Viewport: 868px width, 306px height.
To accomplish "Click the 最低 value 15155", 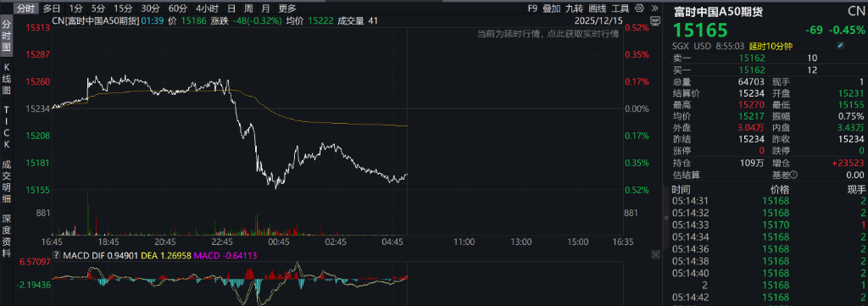I will click(x=850, y=104).
